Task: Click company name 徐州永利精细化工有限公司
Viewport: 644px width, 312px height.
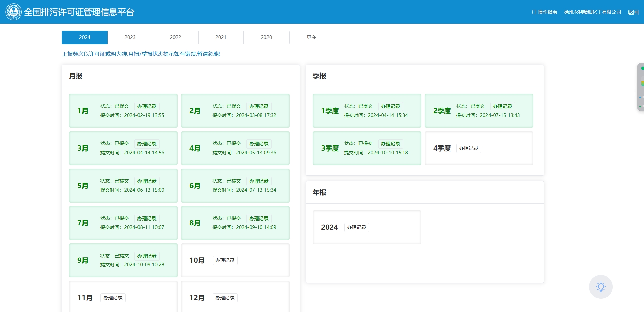Action: pos(592,12)
